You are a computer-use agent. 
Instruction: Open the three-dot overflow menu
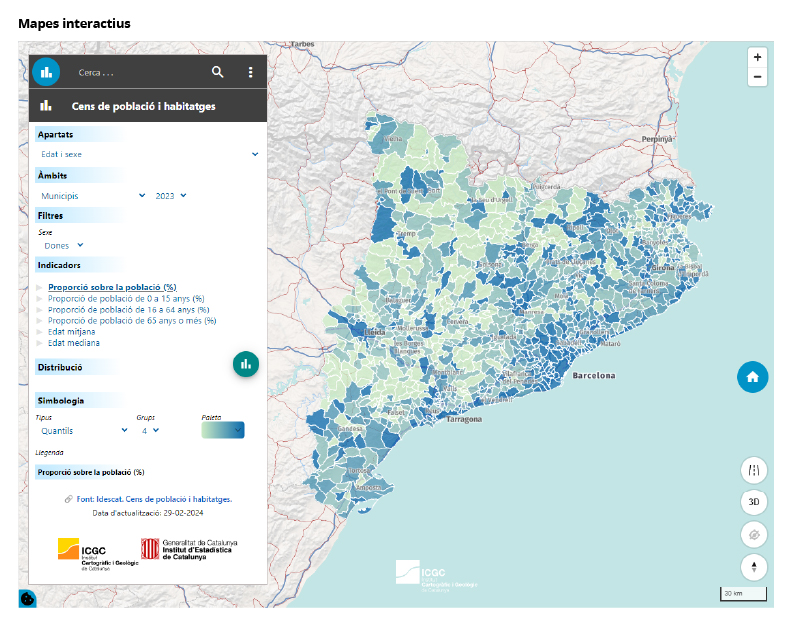249,72
